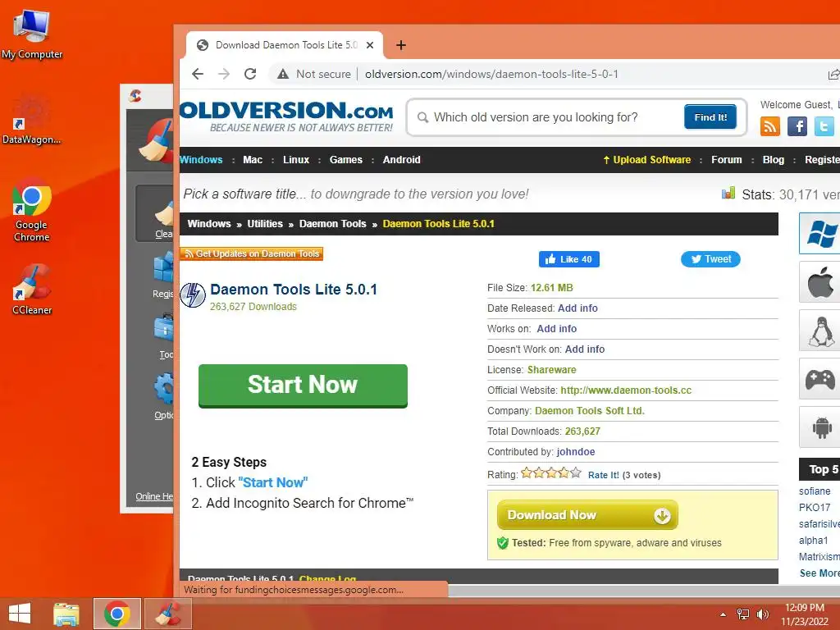Image resolution: width=840 pixels, height=630 pixels.
Task: Open My Computer desktop icon
Action: [x=32, y=34]
